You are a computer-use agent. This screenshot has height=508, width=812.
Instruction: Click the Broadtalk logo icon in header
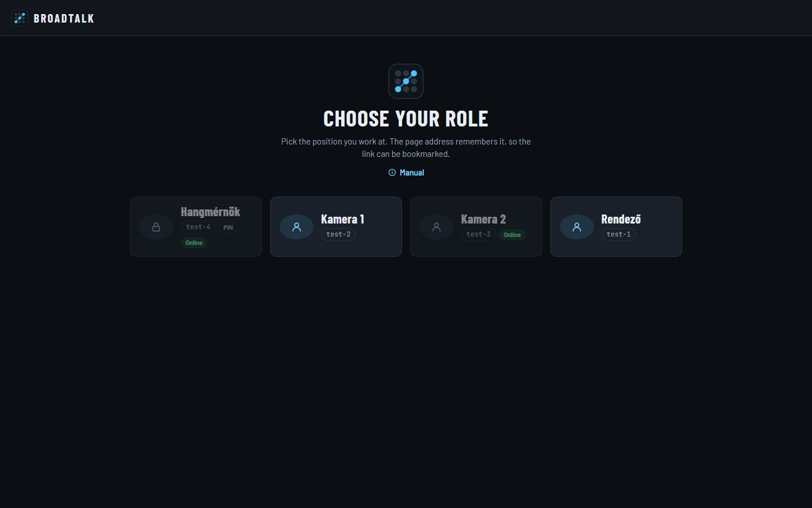point(20,18)
